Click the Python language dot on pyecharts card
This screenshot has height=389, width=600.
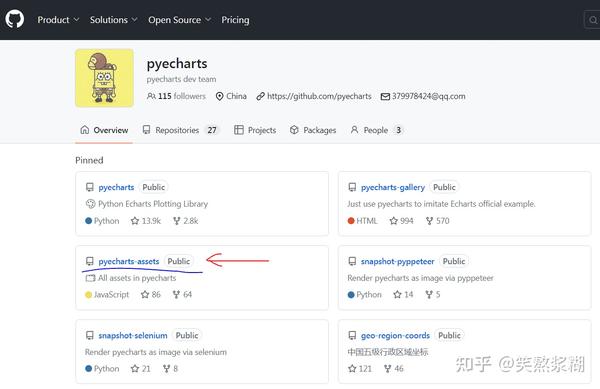point(88,221)
